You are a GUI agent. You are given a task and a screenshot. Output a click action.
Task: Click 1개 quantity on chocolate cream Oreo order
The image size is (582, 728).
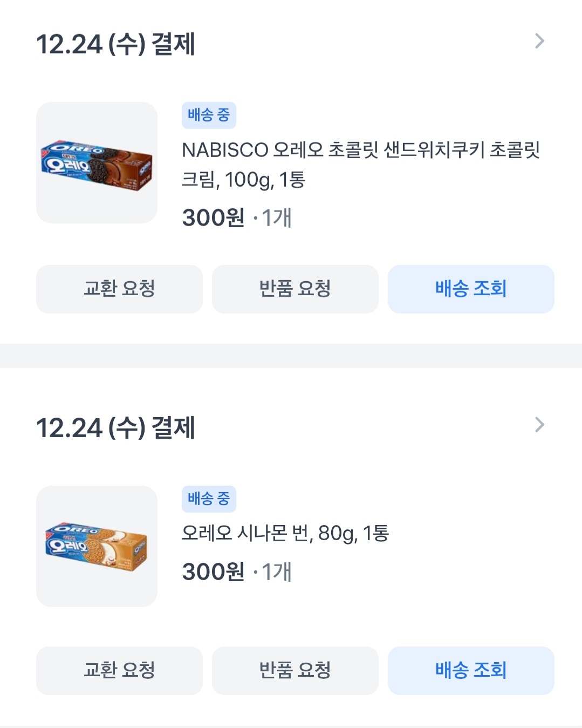pos(276,218)
